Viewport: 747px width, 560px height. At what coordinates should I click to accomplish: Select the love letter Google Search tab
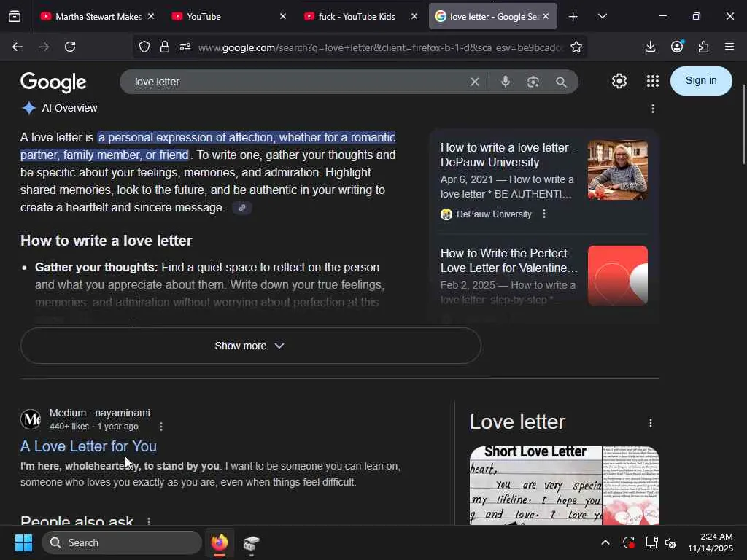[493, 17]
